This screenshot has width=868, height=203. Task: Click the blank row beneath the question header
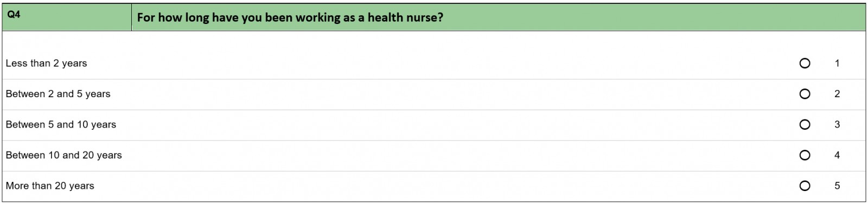pos(434,40)
